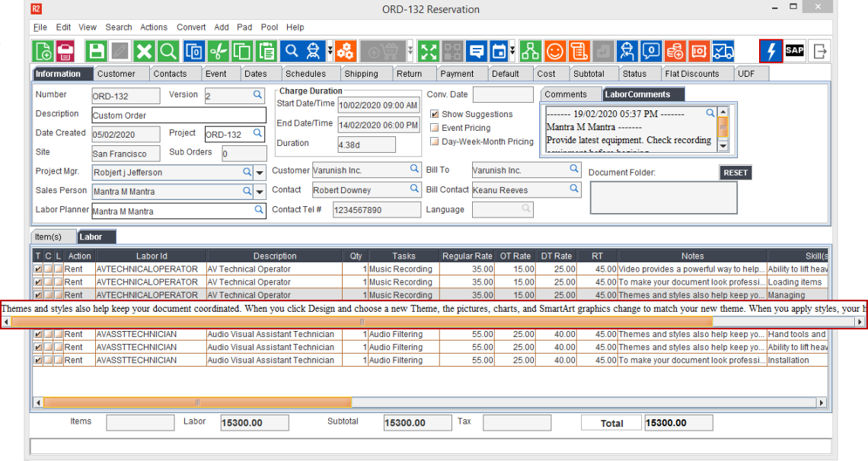Switch to the Flat Discounts tab

point(691,74)
